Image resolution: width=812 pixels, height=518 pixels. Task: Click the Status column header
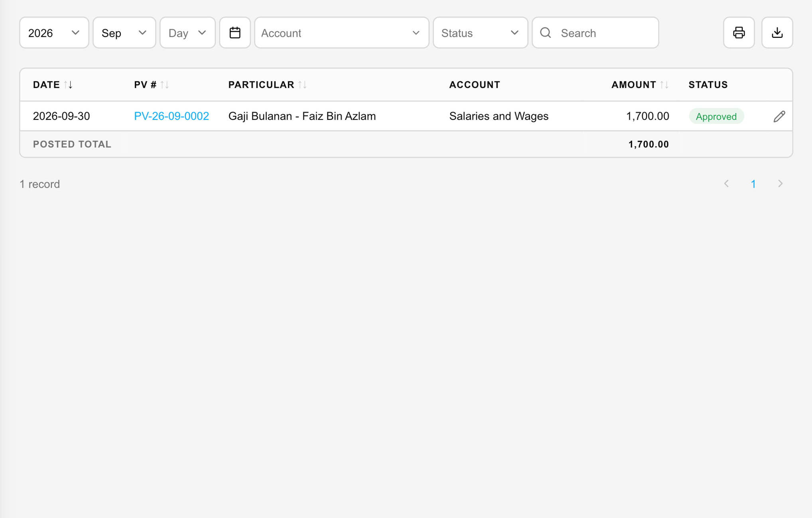tap(708, 85)
